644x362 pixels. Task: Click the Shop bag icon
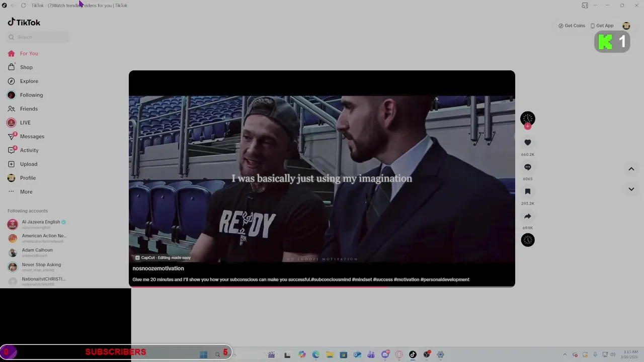pyautogui.click(x=11, y=67)
